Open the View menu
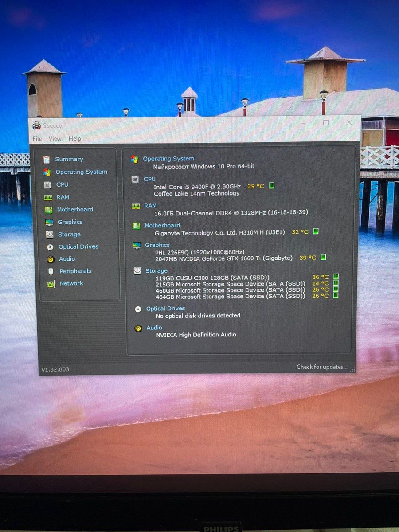Image resolution: width=399 pixels, height=532 pixels. [x=55, y=139]
